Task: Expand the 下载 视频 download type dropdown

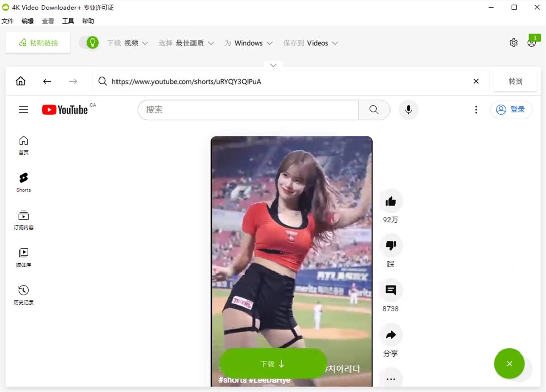Action: (x=128, y=43)
